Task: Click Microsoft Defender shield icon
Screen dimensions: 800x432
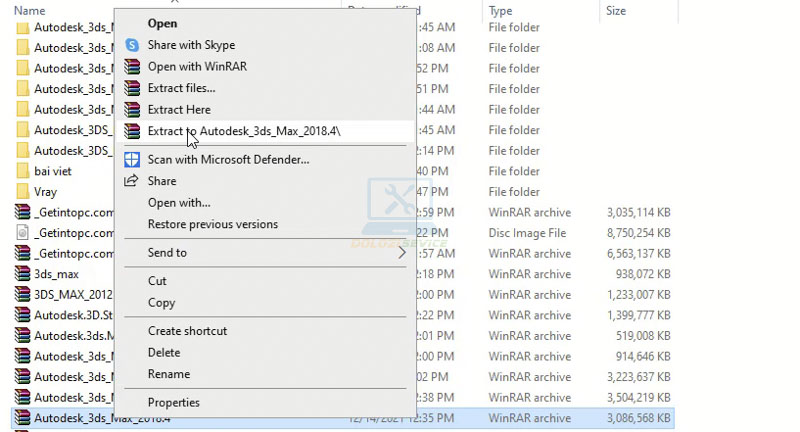Action: 131,159
